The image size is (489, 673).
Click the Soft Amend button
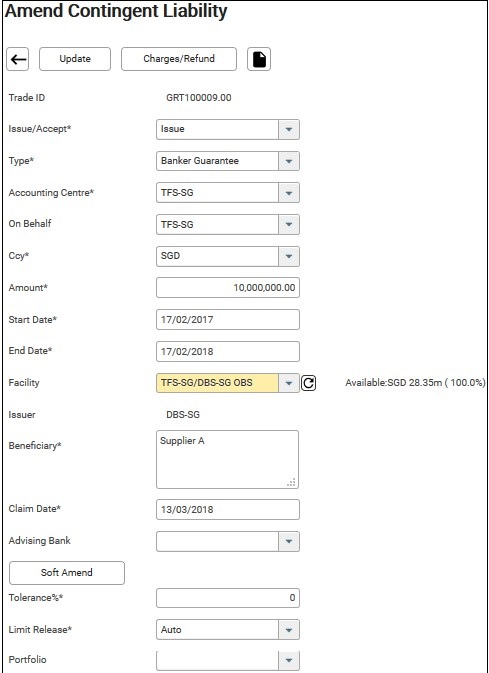[67, 573]
